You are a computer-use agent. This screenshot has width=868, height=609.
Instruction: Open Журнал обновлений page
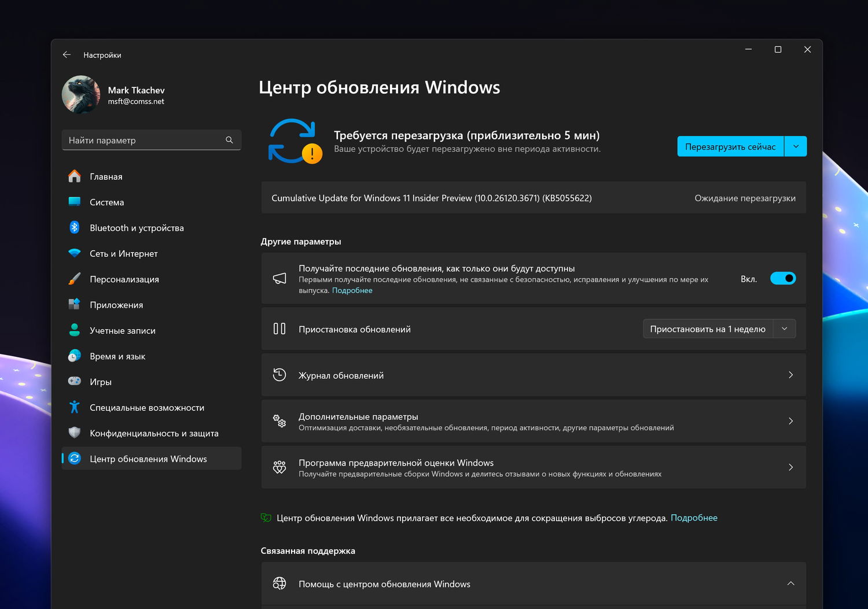click(533, 375)
